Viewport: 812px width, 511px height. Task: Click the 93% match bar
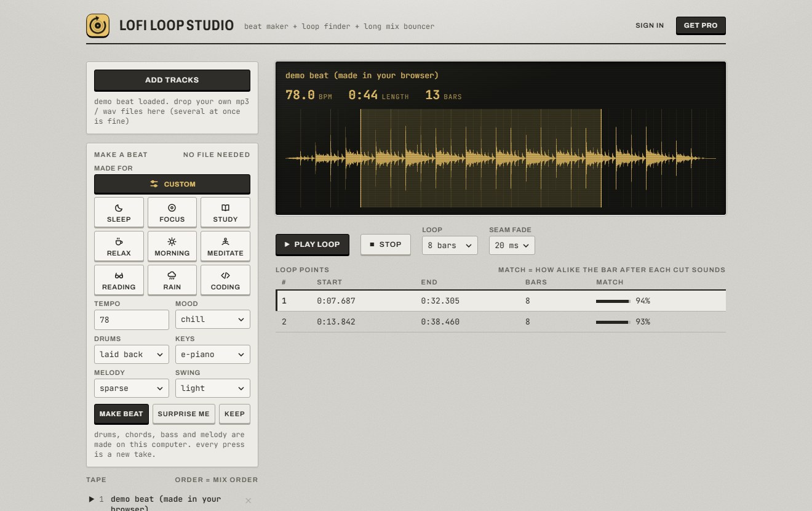click(x=613, y=322)
